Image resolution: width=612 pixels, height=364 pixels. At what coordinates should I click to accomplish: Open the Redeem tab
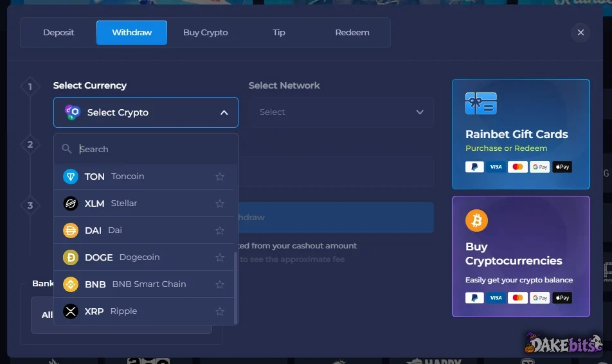pos(352,33)
